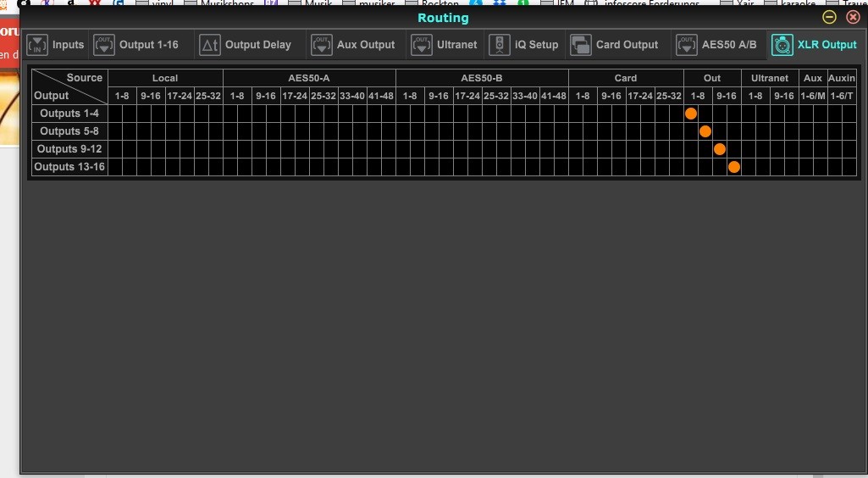Click the 41-48 column header under AES50-A
Screen dimensions: 868x478
pos(381,96)
